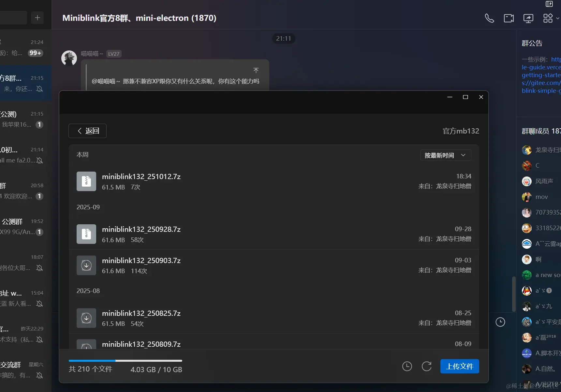Start a voice call in the group
The image size is (561, 392).
(489, 18)
